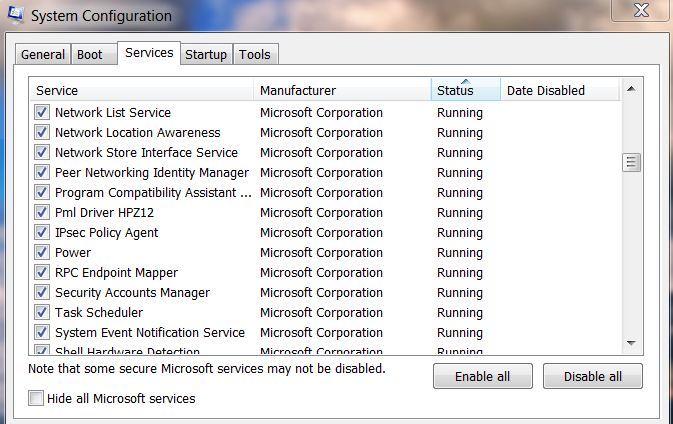Image resolution: width=673 pixels, height=424 pixels.
Task: Open the Boot tab
Action: (x=90, y=55)
